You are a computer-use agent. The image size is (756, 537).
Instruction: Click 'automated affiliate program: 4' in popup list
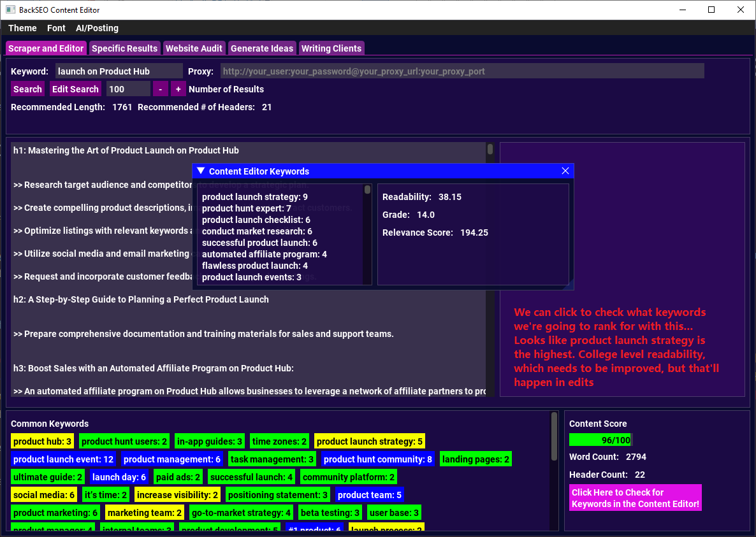(x=264, y=254)
